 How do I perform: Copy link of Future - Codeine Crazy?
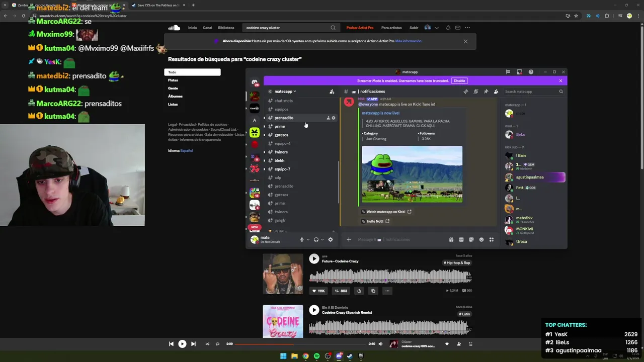pyautogui.click(x=373, y=291)
